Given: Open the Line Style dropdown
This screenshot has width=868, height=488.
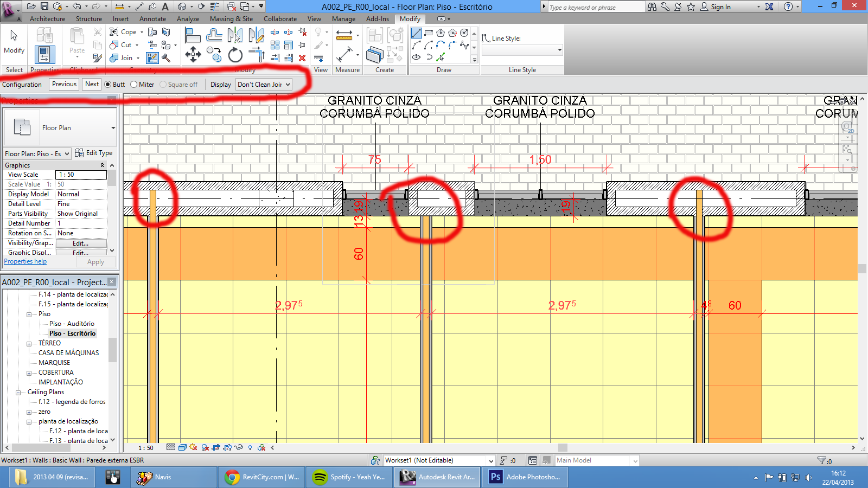Looking at the screenshot, I should coord(559,50).
